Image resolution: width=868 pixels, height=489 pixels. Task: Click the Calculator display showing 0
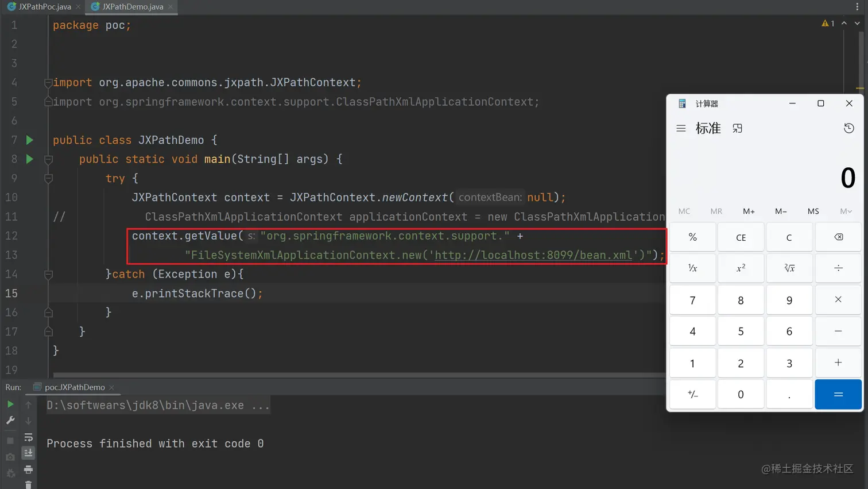coord(847,178)
